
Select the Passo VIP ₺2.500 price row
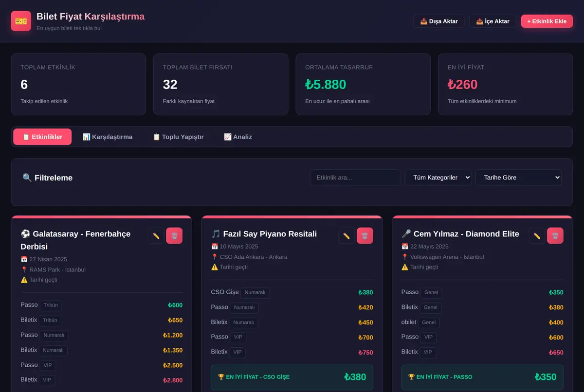(102, 365)
